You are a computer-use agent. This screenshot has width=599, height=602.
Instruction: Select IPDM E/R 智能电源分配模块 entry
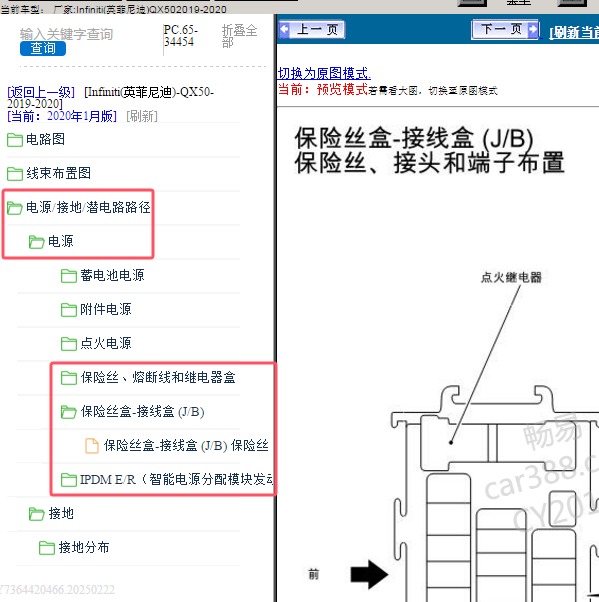pos(176,480)
